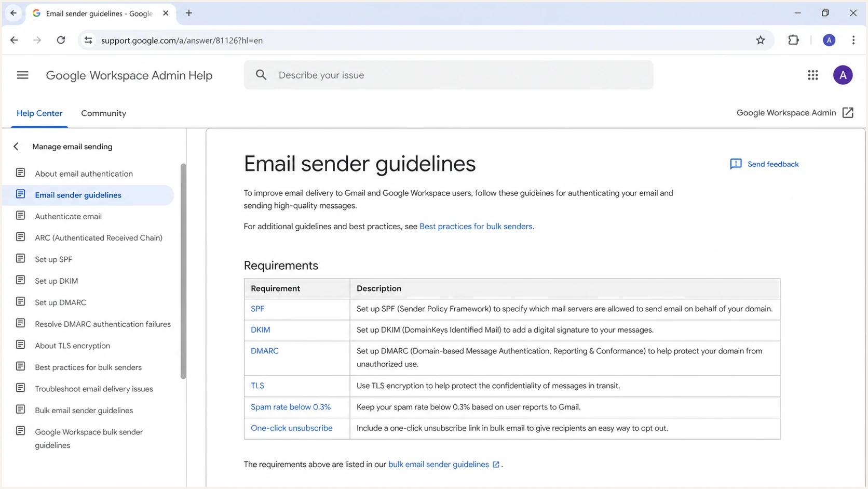The image size is (868, 489).
Task: Open tab search dropdown arrow
Action: pos(13,13)
